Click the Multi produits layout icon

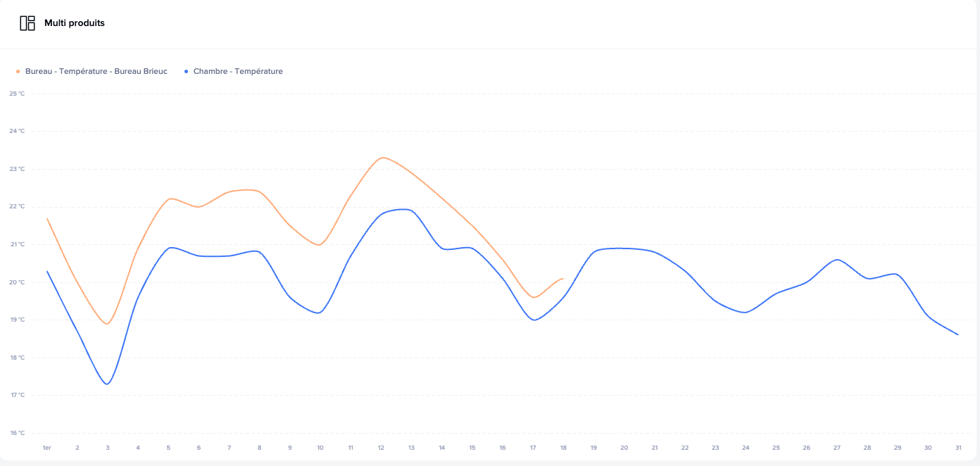pyautogui.click(x=27, y=23)
